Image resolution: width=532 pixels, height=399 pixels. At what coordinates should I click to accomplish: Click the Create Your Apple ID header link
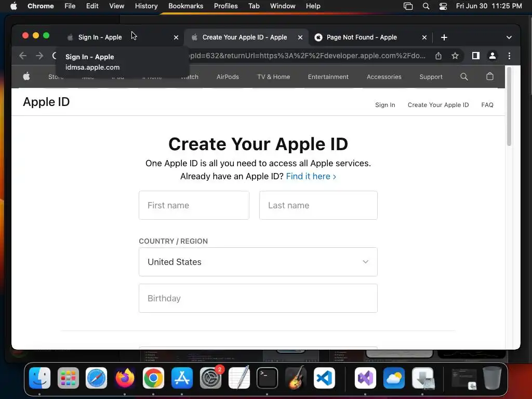(x=438, y=105)
